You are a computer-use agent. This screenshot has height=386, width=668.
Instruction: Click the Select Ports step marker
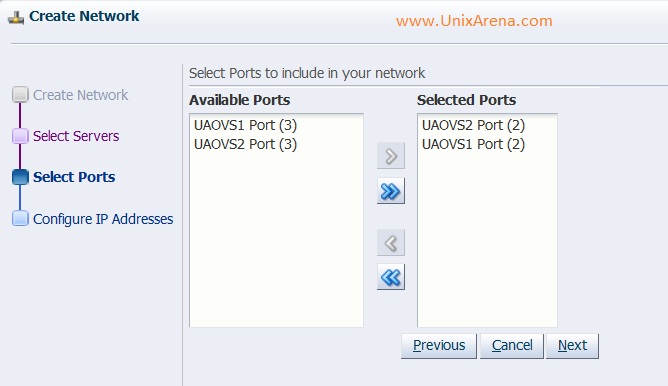point(20,177)
